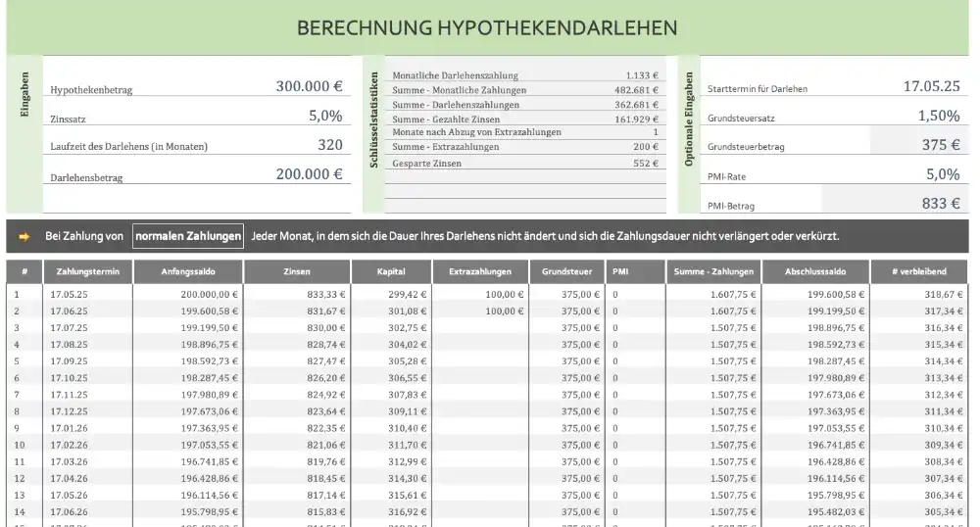
Task: Click the Abschlusssaldo cell 198.592,73 € in row 4
Action: point(836,345)
